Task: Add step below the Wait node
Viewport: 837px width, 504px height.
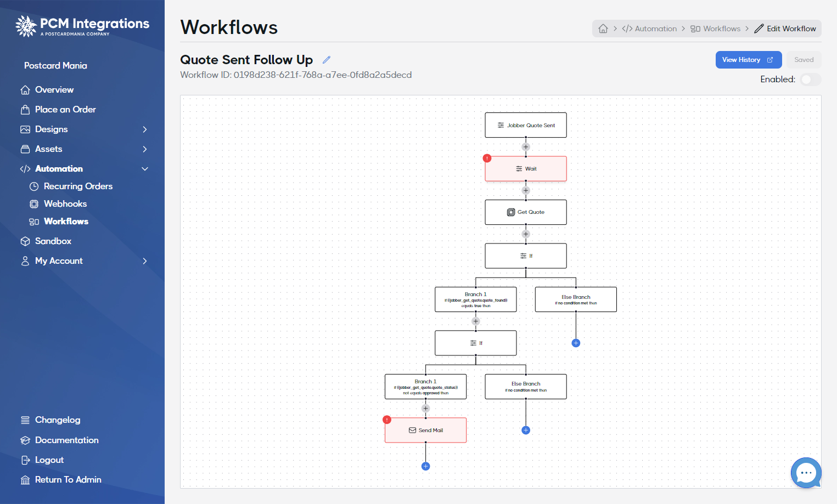Action: (x=526, y=190)
